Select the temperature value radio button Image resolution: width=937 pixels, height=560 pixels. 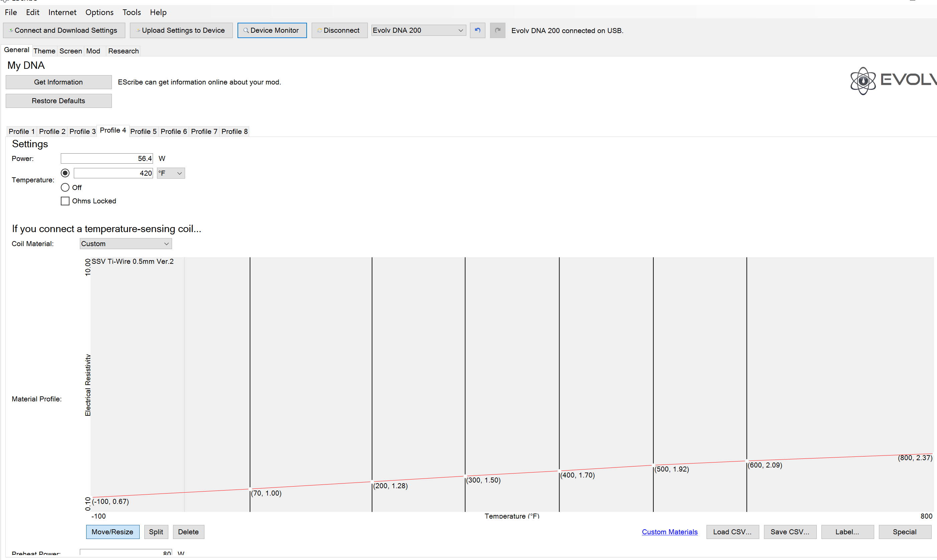click(x=65, y=173)
